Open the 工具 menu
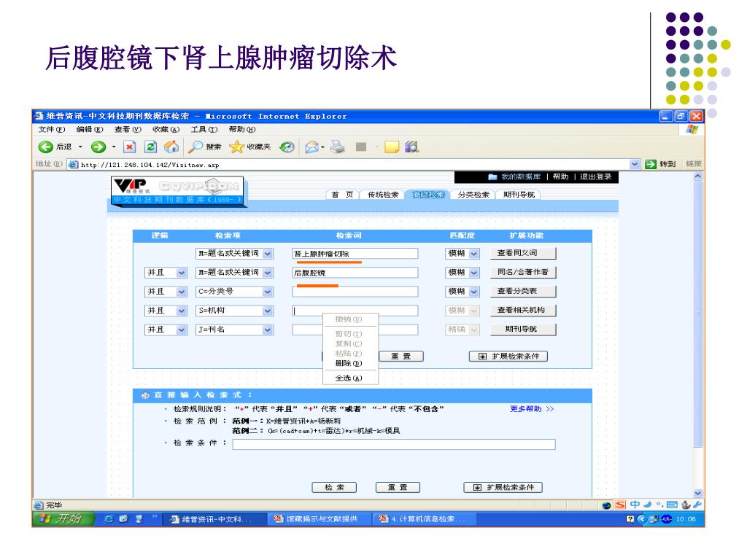Viewport: 747px width, 560px height. click(204, 130)
